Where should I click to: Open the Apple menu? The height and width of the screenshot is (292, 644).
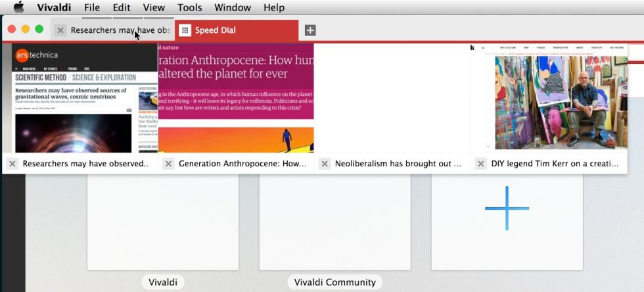click(x=19, y=7)
